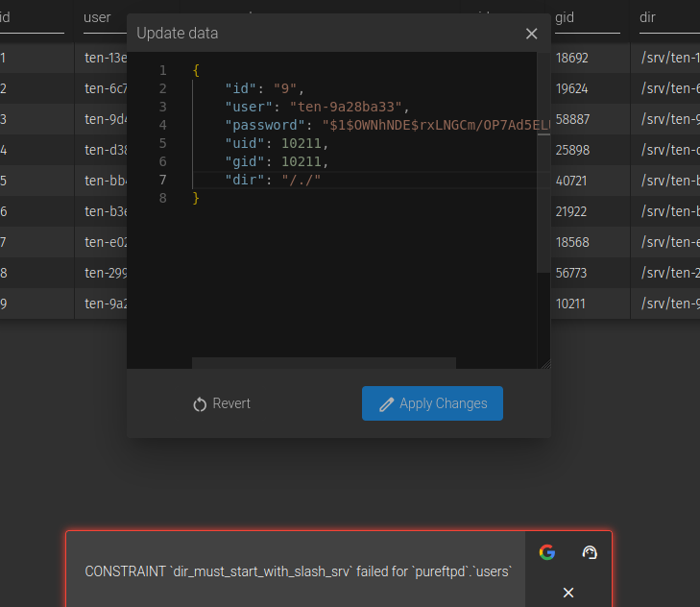Screen dimensions: 700x607
Task: Click the user column header
Action: tap(98, 17)
